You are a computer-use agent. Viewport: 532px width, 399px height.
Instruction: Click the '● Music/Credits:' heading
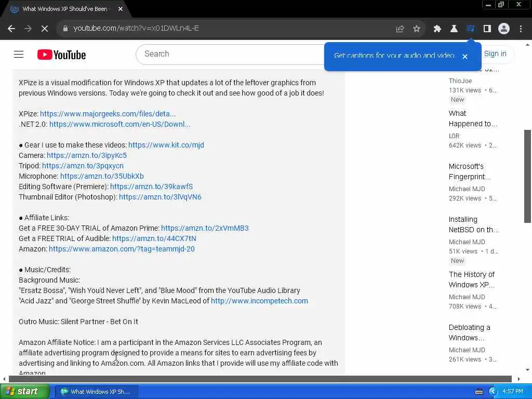[x=45, y=270]
